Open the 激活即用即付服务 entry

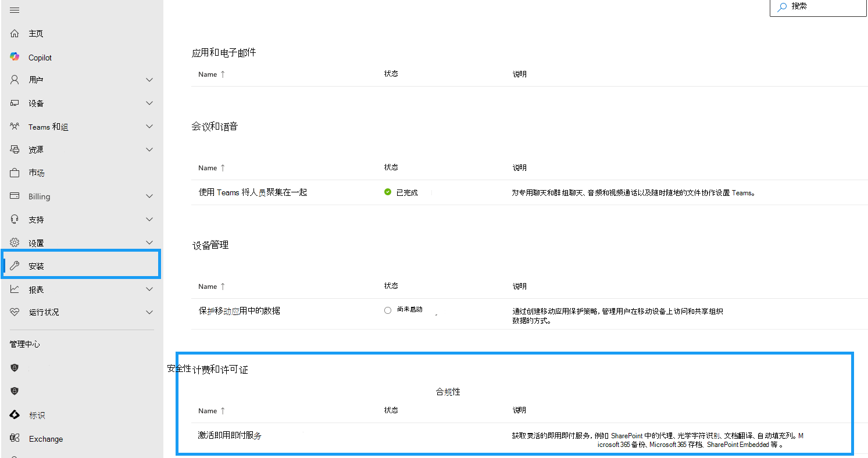228,435
